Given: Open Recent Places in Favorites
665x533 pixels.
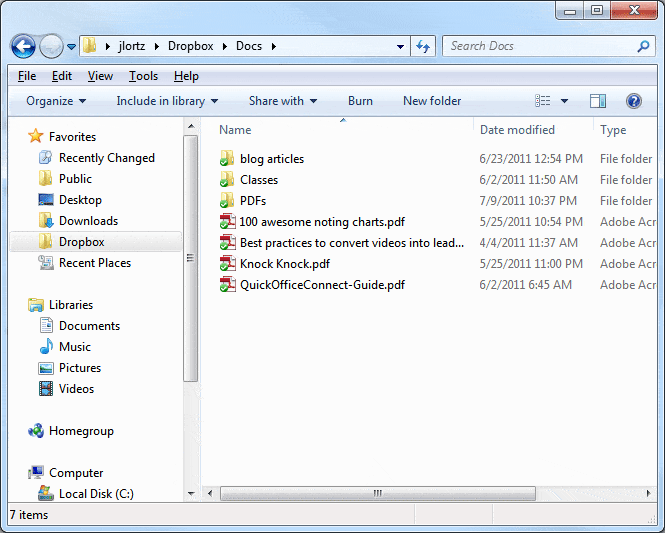Looking at the screenshot, I should tap(84, 263).
